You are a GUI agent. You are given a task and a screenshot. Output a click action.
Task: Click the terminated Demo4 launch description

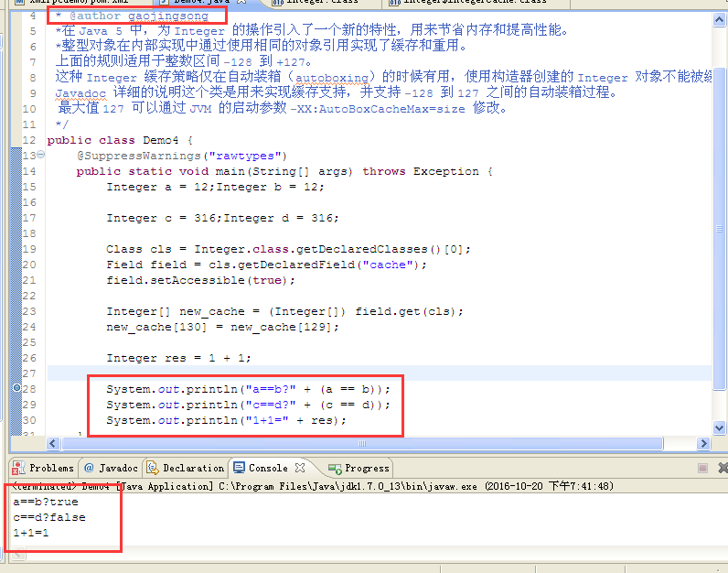coord(314,486)
